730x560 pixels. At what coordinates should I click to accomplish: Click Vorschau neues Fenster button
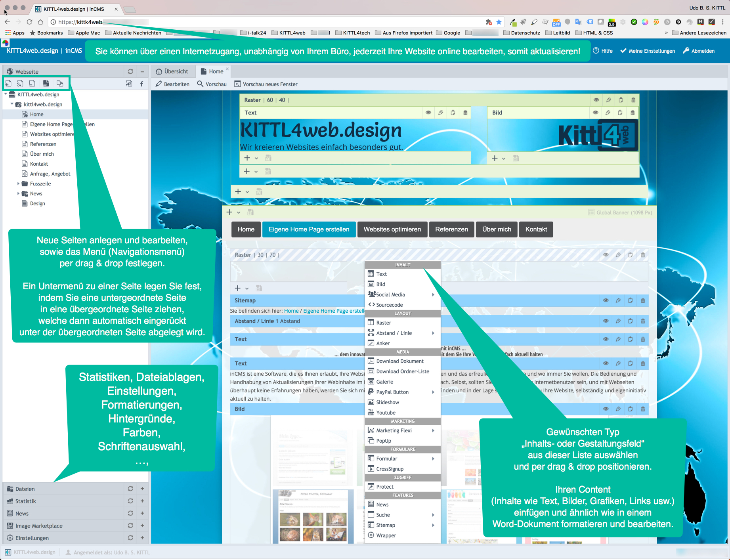(266, 84)
